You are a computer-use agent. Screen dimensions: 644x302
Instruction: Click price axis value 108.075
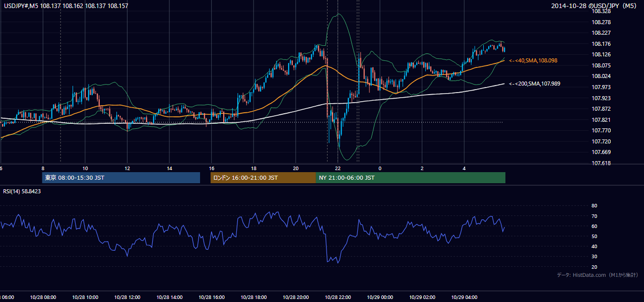click(601, 65)
